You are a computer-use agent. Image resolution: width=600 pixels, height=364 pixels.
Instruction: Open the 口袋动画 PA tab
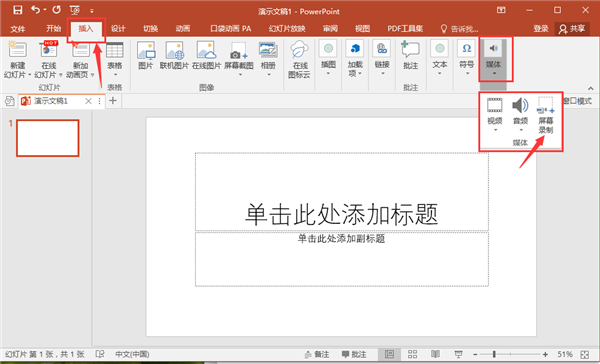pos(231,28)
